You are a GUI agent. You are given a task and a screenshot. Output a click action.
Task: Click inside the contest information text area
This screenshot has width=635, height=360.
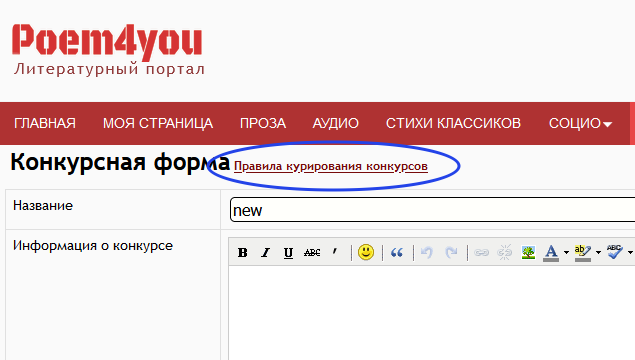pos(432,313)
